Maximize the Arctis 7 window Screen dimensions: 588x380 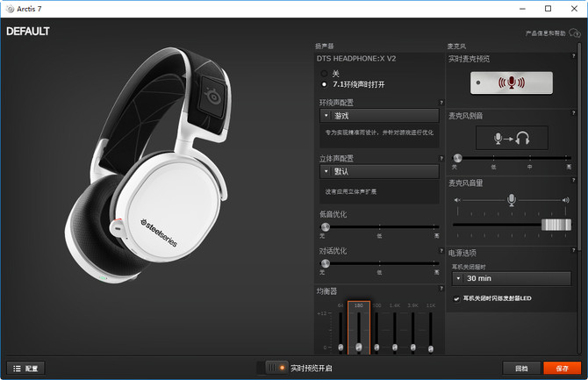click(548, 9)
